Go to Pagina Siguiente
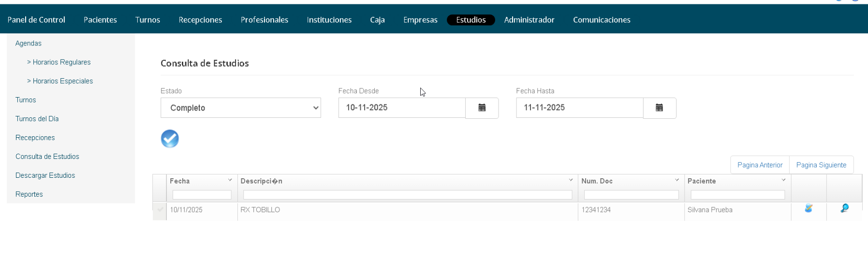 point(821,165)
